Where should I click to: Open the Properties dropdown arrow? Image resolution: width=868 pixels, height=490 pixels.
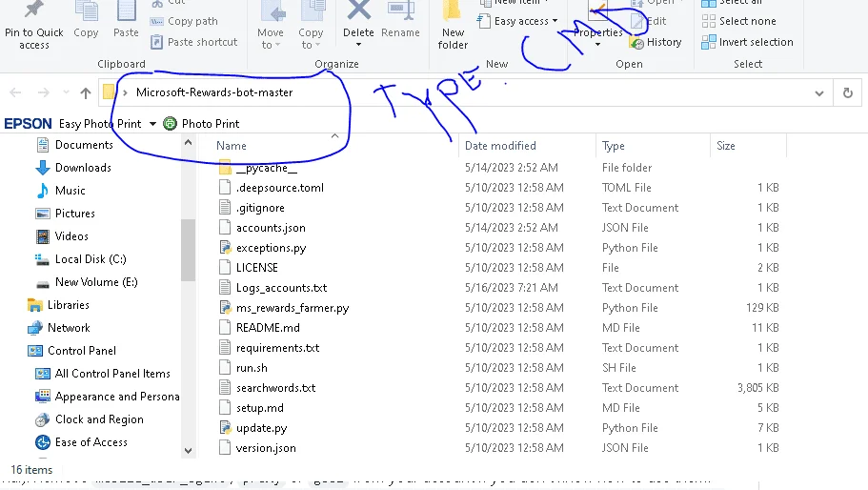(597, 44)
